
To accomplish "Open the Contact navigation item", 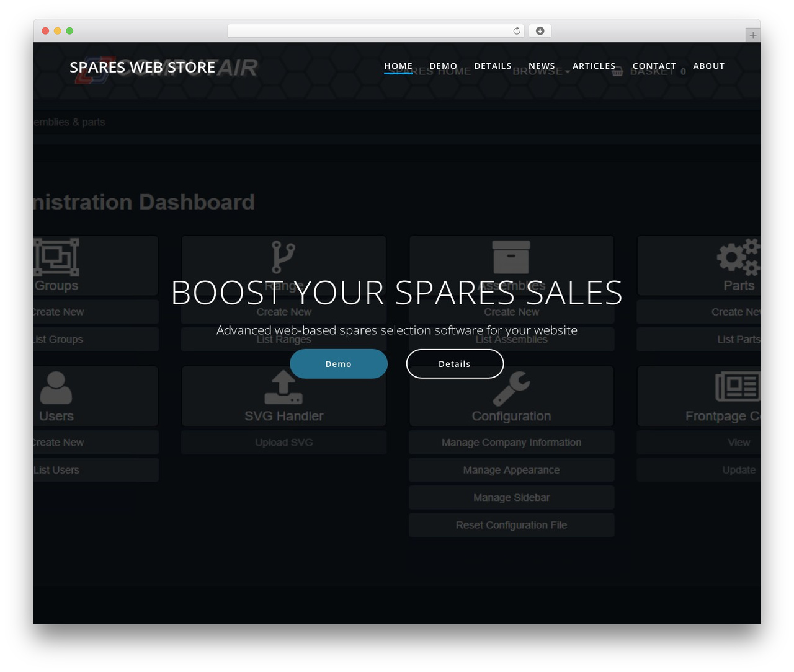I will [x=654, y=66].
